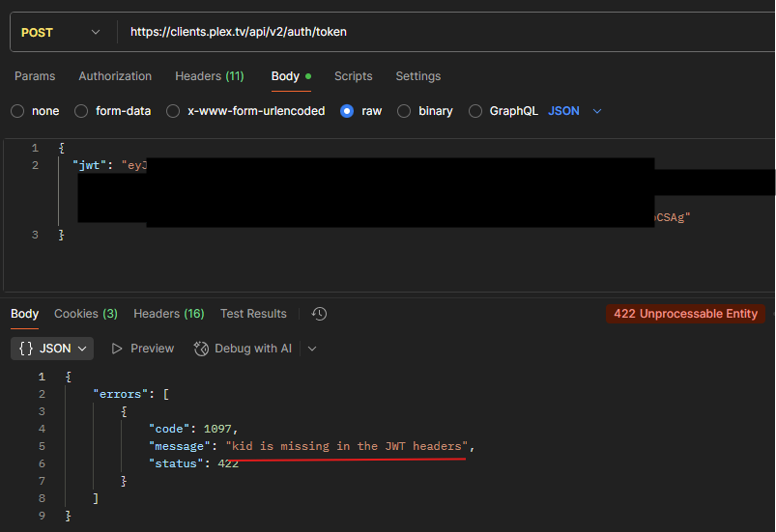This screenshot has width=776, height=532.
Task: Open the response history clock icon
Action: 319,314
